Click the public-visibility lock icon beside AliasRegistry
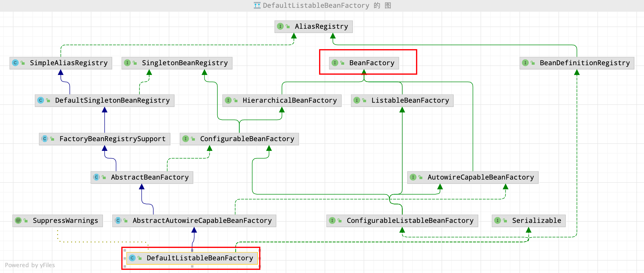 288,27
